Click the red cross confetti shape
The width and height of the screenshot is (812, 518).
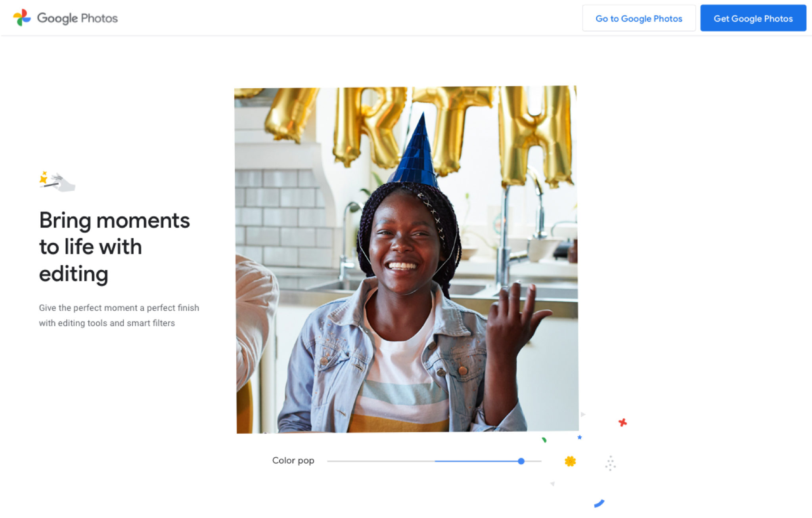(622, 422)
